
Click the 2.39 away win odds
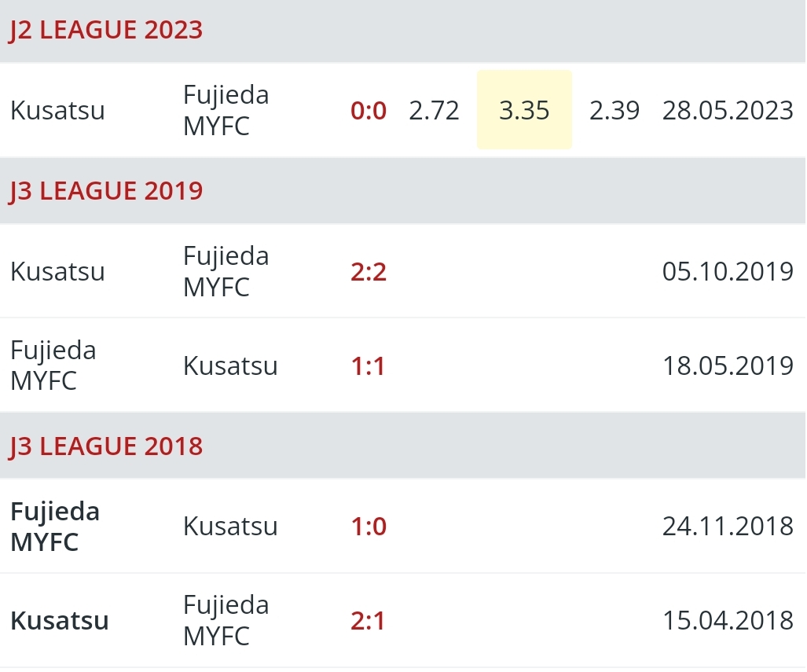point(614,110)
